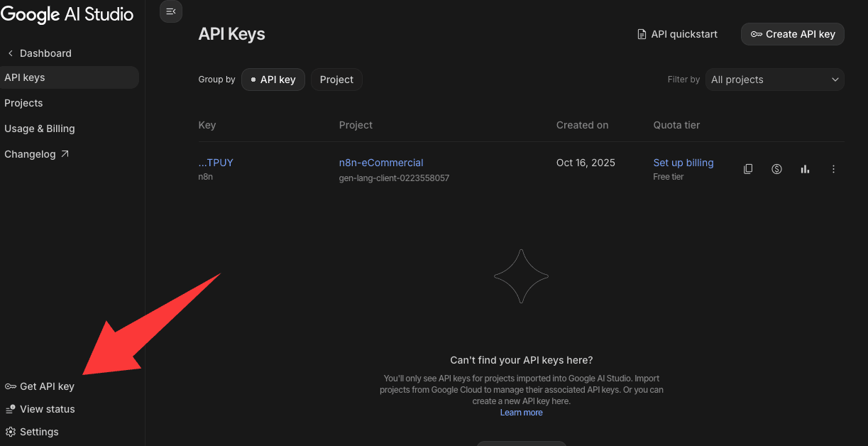Open the All projects filter dropdown
The width and height of the screenshot is (868, 446).
[x=774, y=80]
